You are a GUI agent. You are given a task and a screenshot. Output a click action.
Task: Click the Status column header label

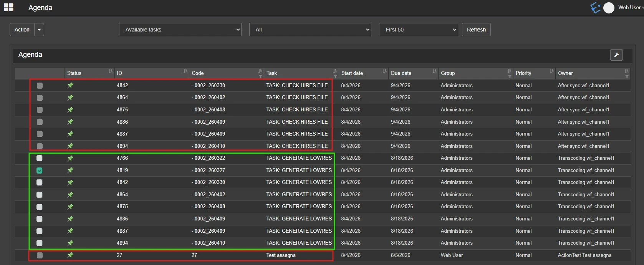pos(74,73)
